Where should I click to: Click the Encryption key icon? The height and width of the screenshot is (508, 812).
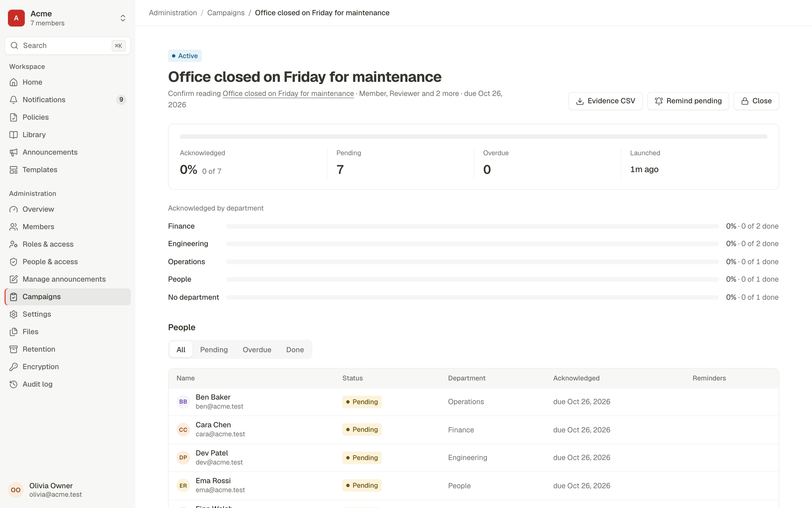(x=14, y=367)
